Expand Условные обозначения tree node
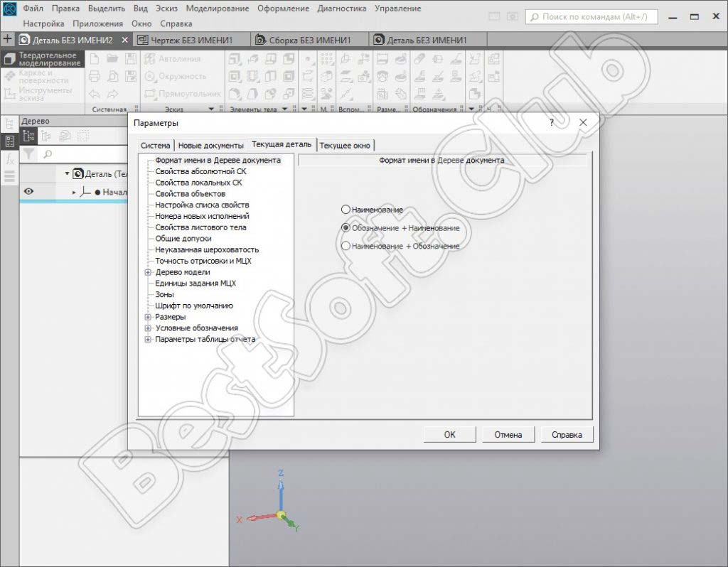The image size is (728, 567). (x=148, y=328)
